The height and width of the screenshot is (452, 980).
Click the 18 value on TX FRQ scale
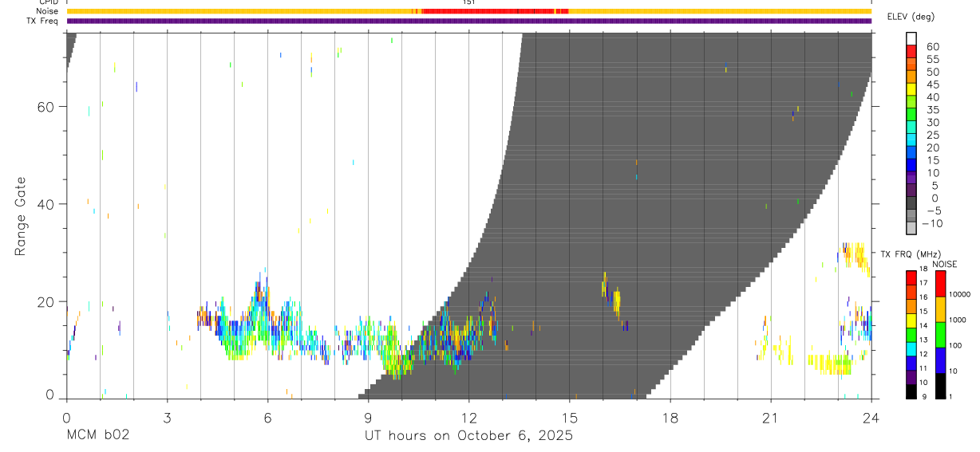click(923, 269)
